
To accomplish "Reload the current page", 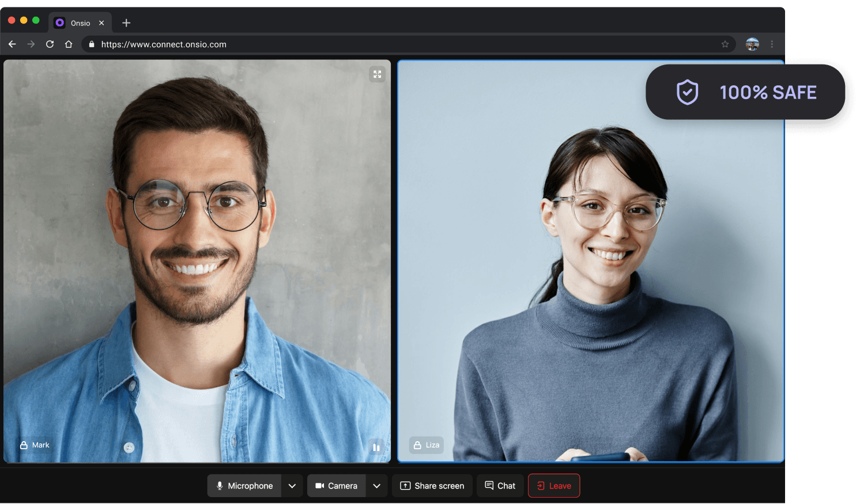I will pyautogui.click(x=50, y=44).
